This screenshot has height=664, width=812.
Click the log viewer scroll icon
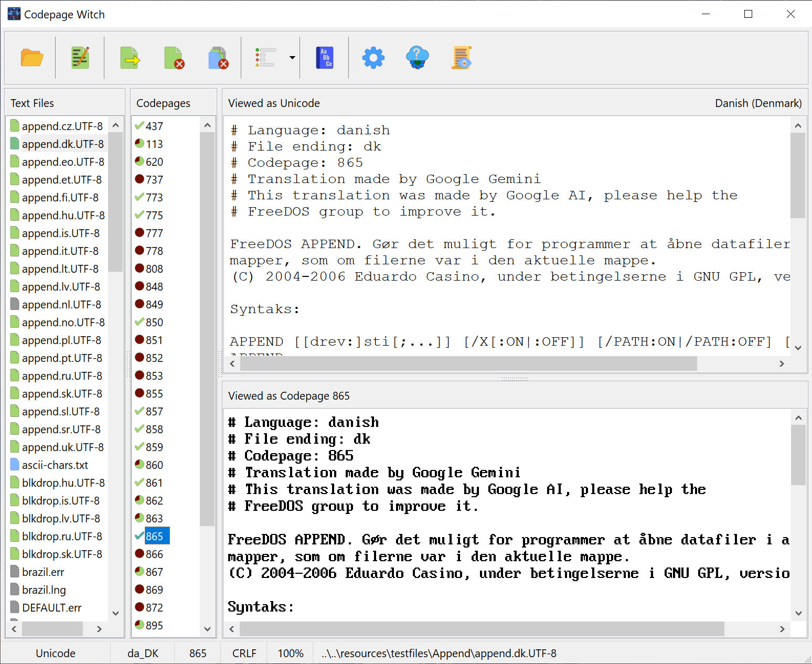tap(462, 58)
